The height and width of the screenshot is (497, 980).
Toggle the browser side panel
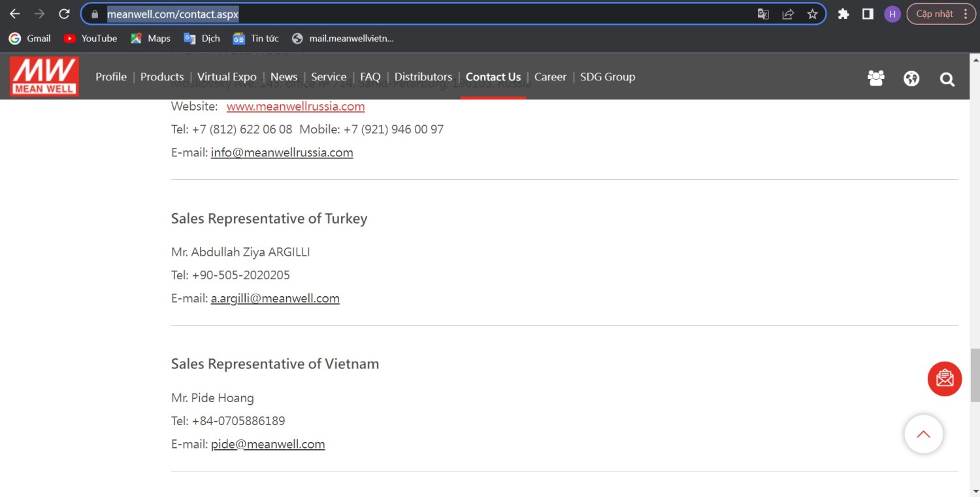pyautogui.click(x=868, y=14)
